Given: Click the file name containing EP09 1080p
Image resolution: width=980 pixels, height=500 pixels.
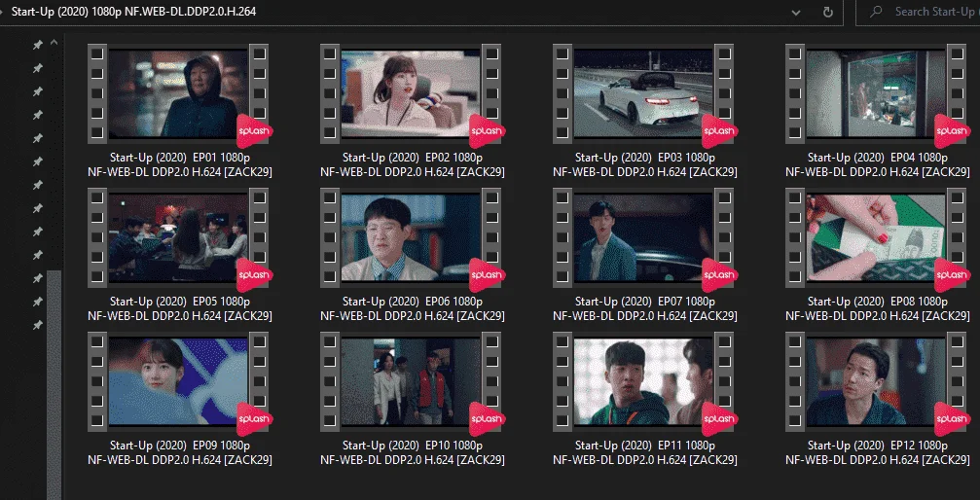Looking at the screenshot, I should coord(180,452).
